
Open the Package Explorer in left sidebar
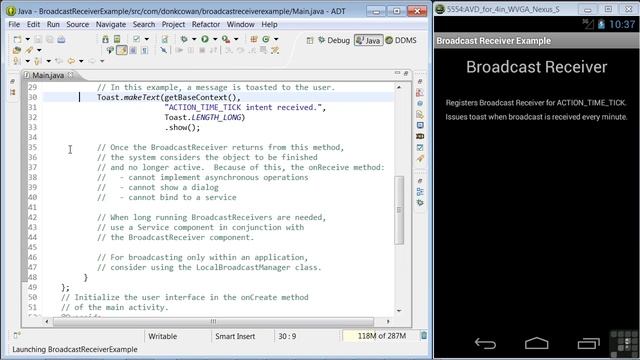click(x=13, y=92)
